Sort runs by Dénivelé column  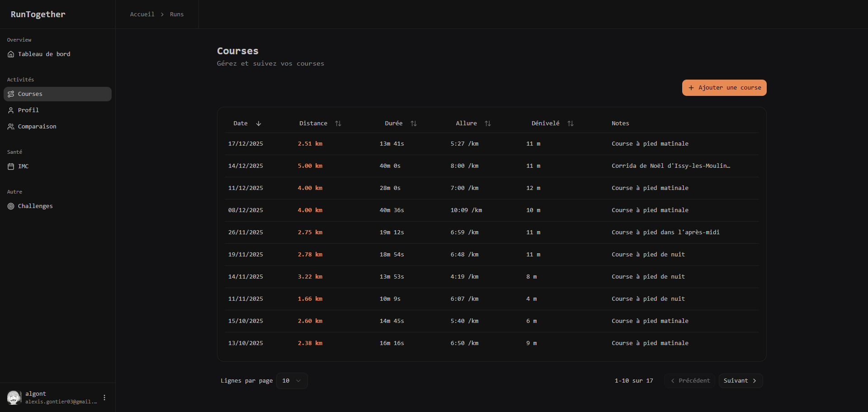pos(571,123)
